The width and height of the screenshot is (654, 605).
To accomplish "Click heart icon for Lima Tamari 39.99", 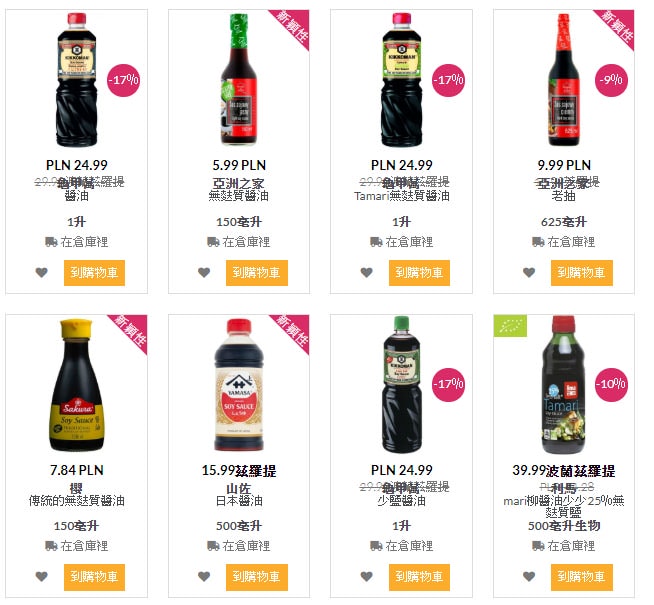I will 529,577.
